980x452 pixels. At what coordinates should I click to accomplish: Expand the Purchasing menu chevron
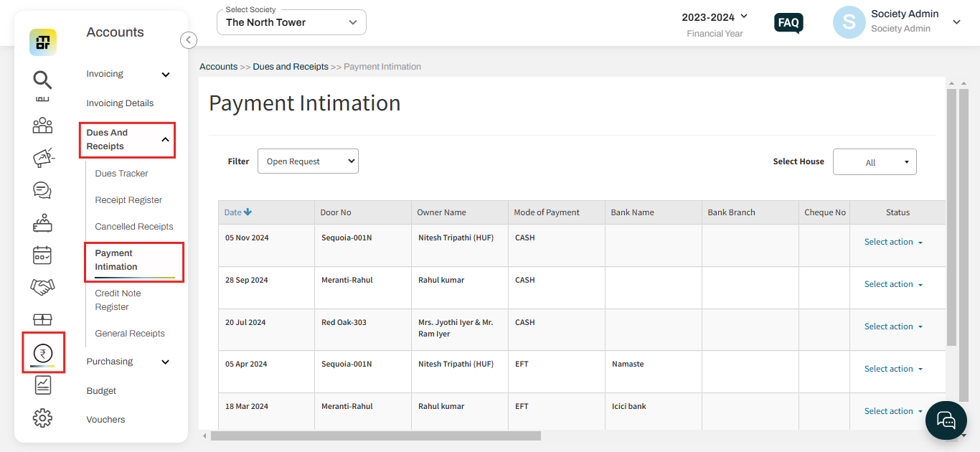pyautogui.click(x=166, y=362)
